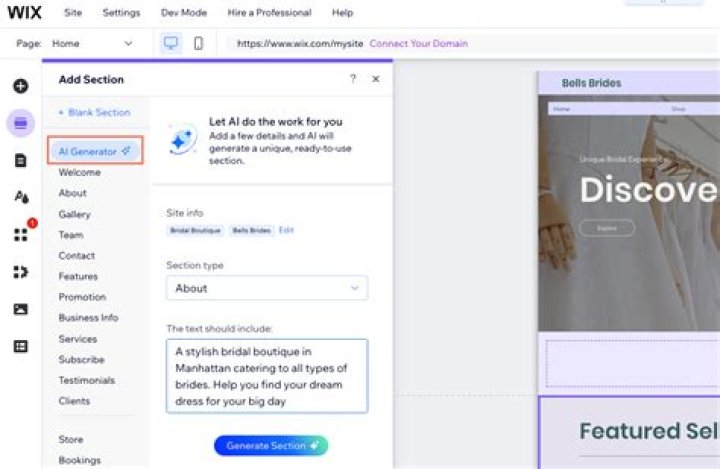The width and height of the screenshot is (720, 469).
Task: Click the Connect Your Domain link
Action: 419,44
